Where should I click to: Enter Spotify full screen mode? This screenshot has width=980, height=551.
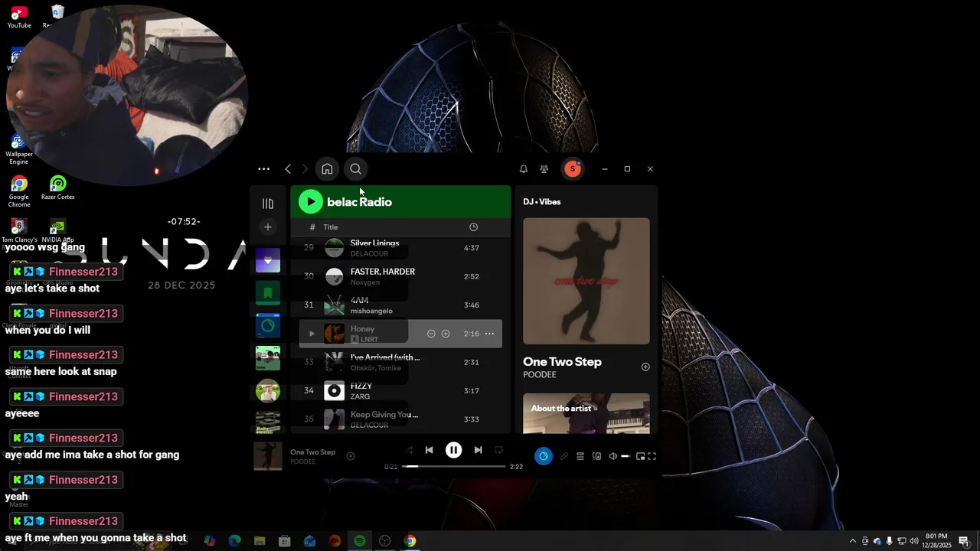tap(652, 456)
